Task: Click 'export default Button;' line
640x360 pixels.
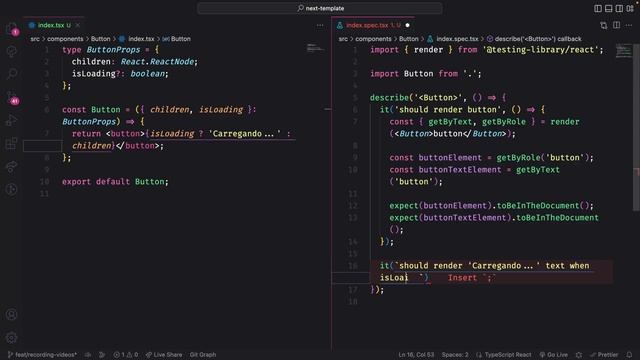Action: (115, 182)
